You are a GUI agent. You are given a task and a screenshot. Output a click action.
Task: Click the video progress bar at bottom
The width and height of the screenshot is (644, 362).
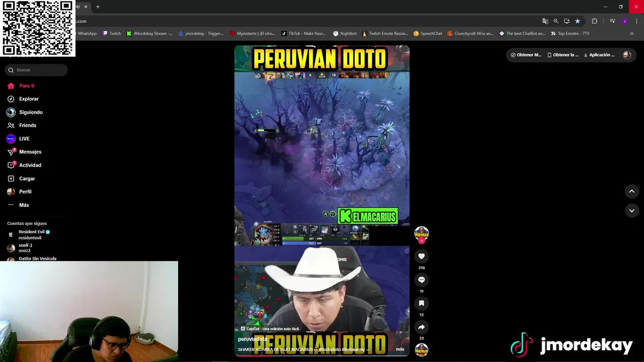tap(322, 355)
